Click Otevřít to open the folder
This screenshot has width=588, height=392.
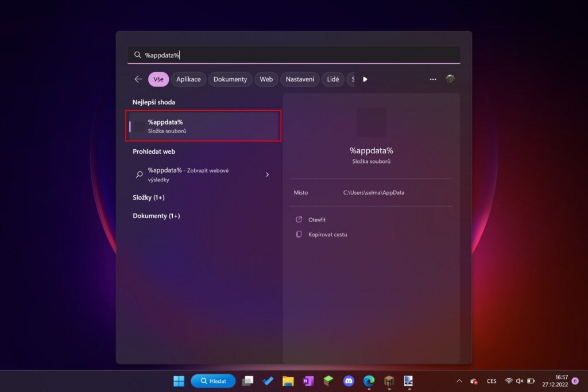click(x=317, y=220)
